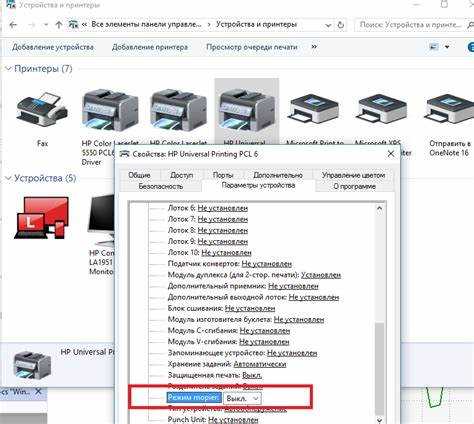The height and width of the screenshot is (424, 474).
Task: Click Лоток 6 Не установлен value
Action: (x=223, y=208)
